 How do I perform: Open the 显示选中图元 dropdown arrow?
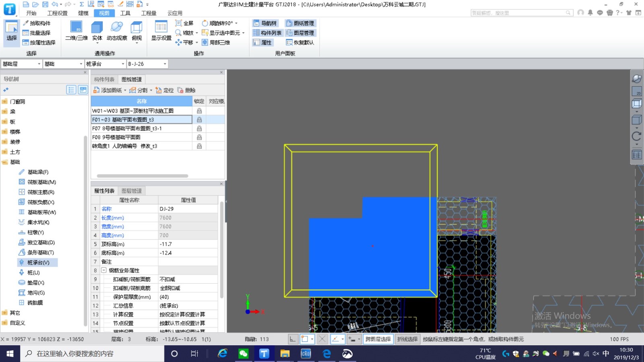pos(244,33)
